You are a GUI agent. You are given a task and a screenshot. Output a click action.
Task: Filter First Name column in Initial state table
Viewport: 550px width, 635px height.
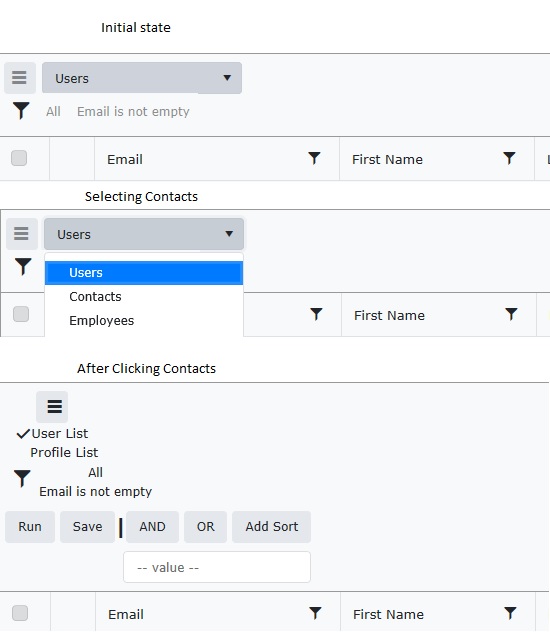(x=509, y=158)
